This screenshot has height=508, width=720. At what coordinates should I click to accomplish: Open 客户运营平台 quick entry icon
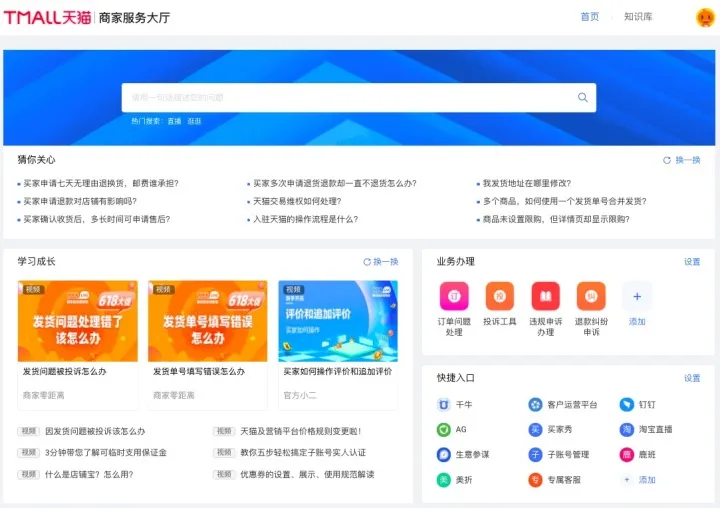[535, 405]
